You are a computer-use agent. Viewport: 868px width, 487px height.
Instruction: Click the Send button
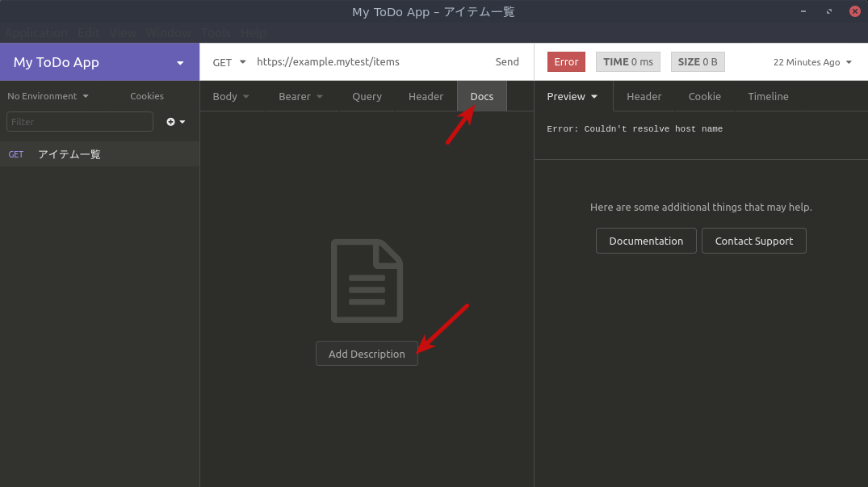507,61
